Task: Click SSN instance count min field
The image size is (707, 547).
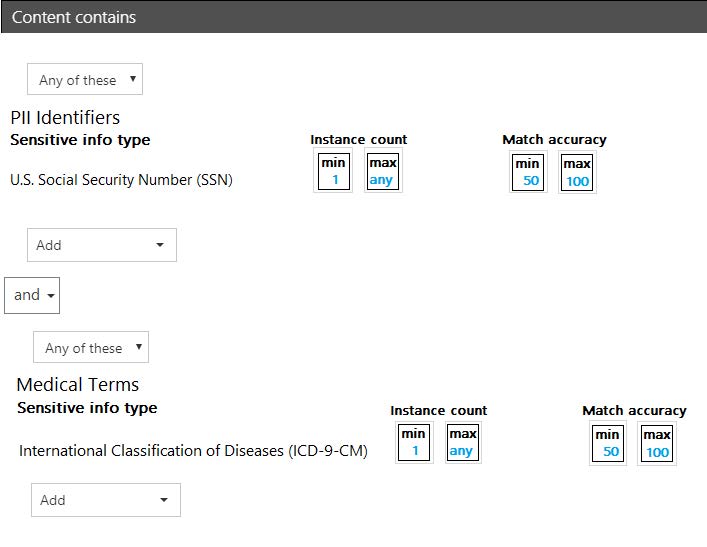Action: [333, 172]
